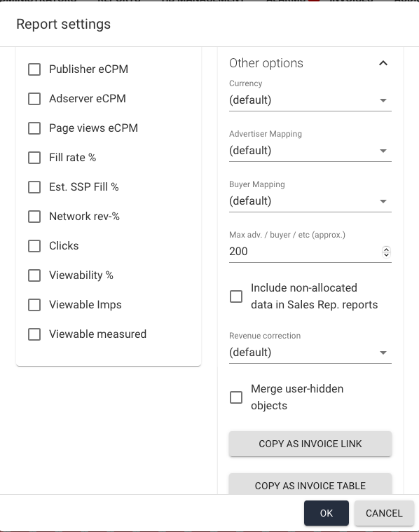Image resolution: width=419 pixels, height=532 pixels.
Task: Toggle the Network rev-% checkbox
Action: [x=34, y=217]
